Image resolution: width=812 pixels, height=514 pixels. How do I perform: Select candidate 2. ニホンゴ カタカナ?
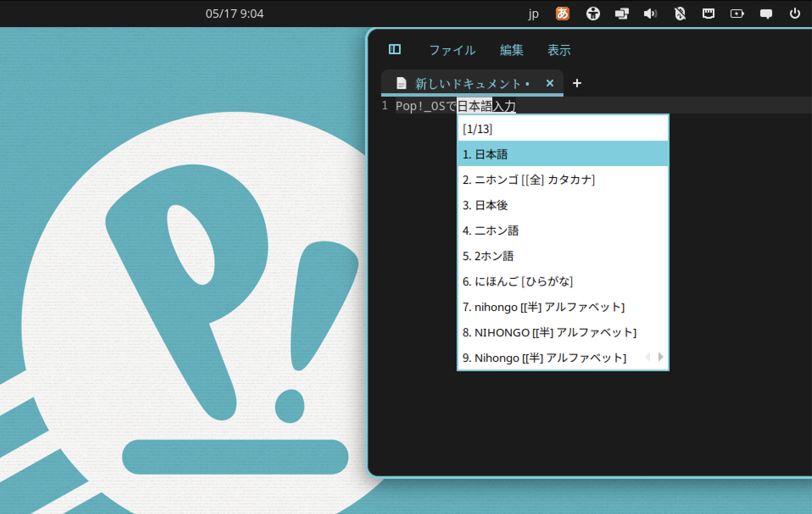[563, 180]
